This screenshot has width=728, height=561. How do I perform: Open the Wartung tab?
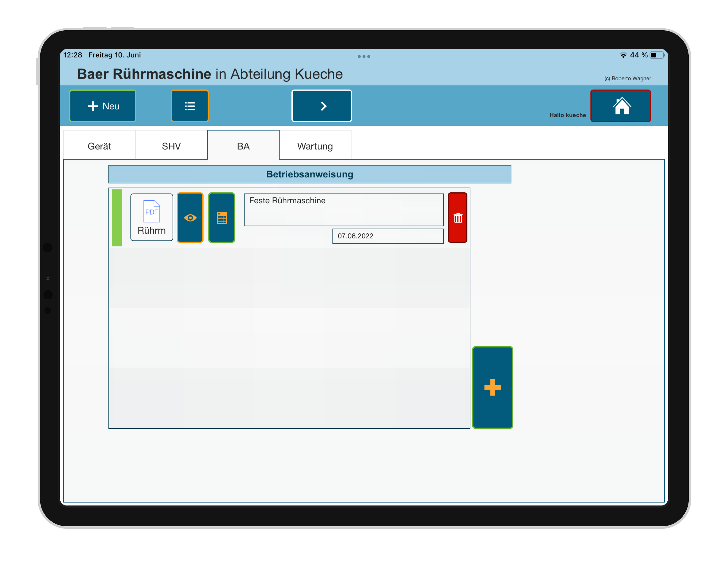tap(315, 146)
